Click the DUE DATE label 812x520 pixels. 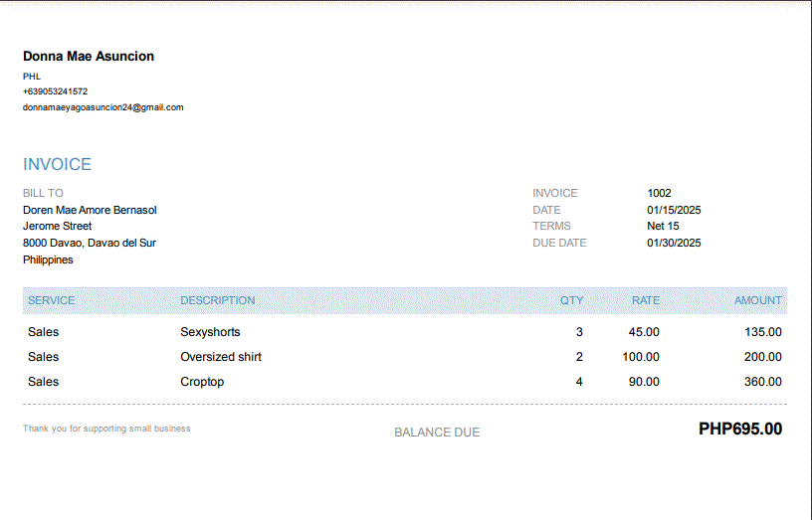[560, 244]
